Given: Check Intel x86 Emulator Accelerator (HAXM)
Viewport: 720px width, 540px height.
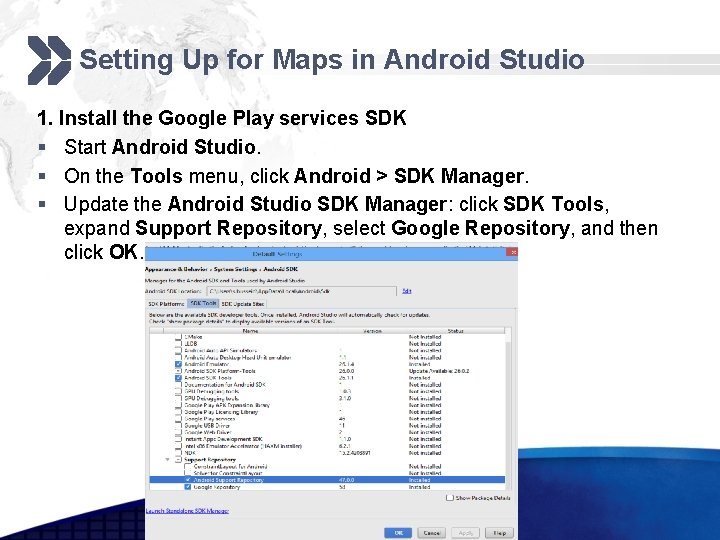Looking at the screenshot, I should coord(178,446).
